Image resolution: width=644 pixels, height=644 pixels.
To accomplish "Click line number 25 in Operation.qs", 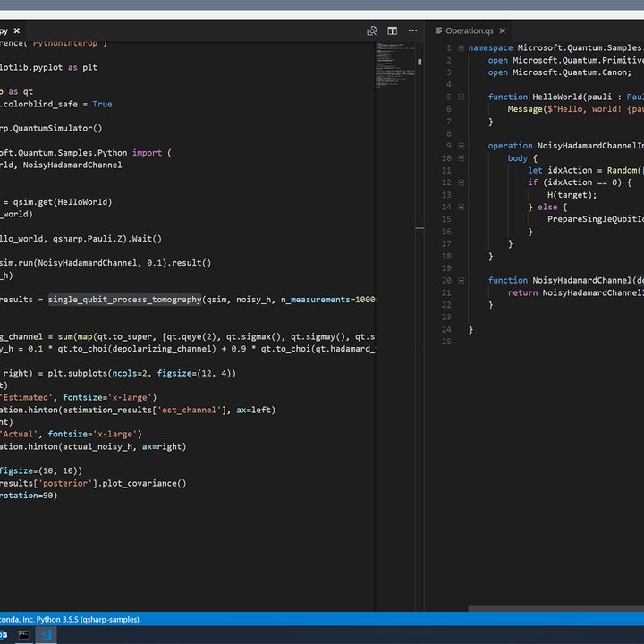I will tap(446, 342).
